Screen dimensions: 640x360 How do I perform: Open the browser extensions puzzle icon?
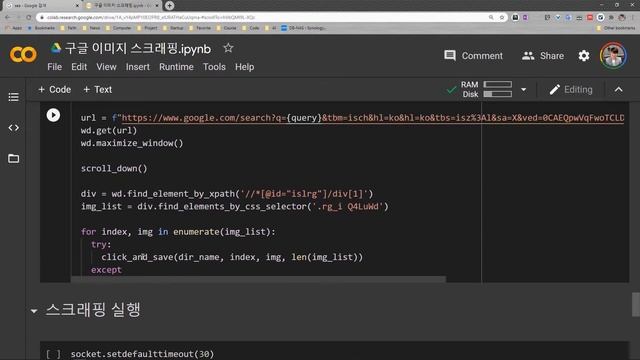[611, 17]
